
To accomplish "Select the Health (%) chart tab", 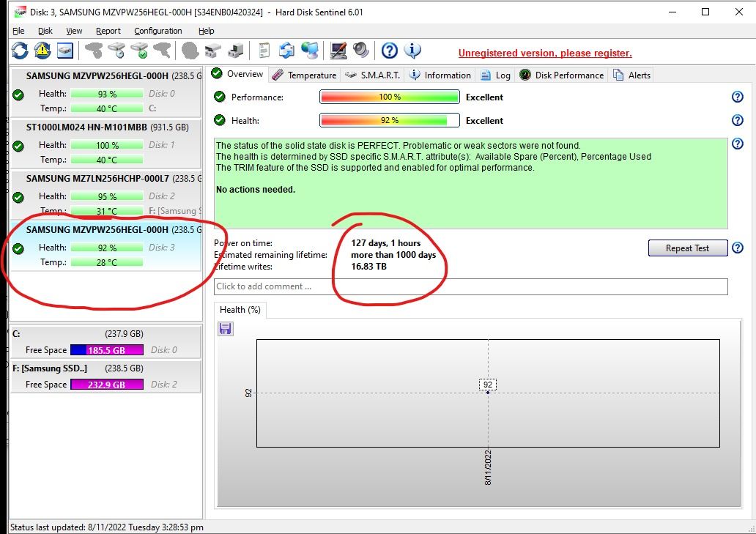I will pos(240,310).
